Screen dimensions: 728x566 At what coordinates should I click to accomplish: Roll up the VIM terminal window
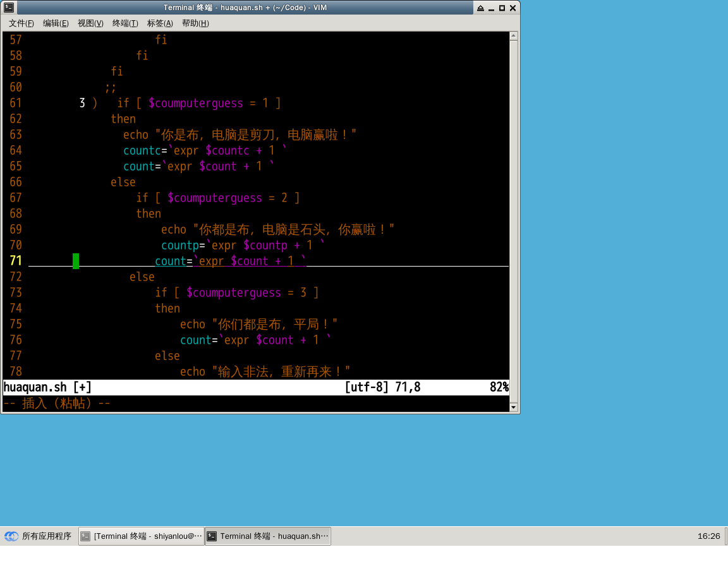[x=480, y=8]
